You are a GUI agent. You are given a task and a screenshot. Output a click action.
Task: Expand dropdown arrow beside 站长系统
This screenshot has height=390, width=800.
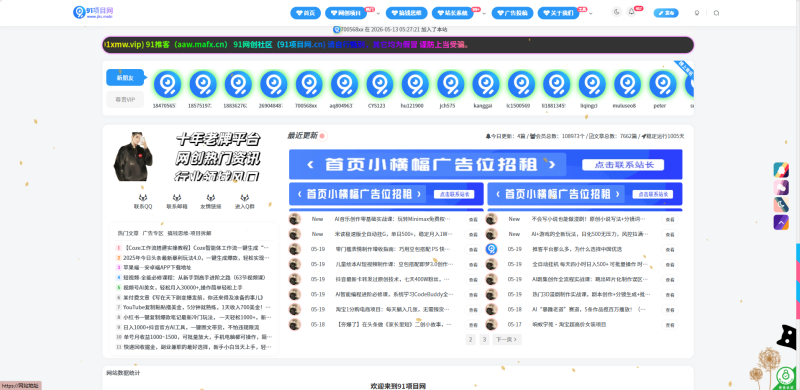coord(484,13)
